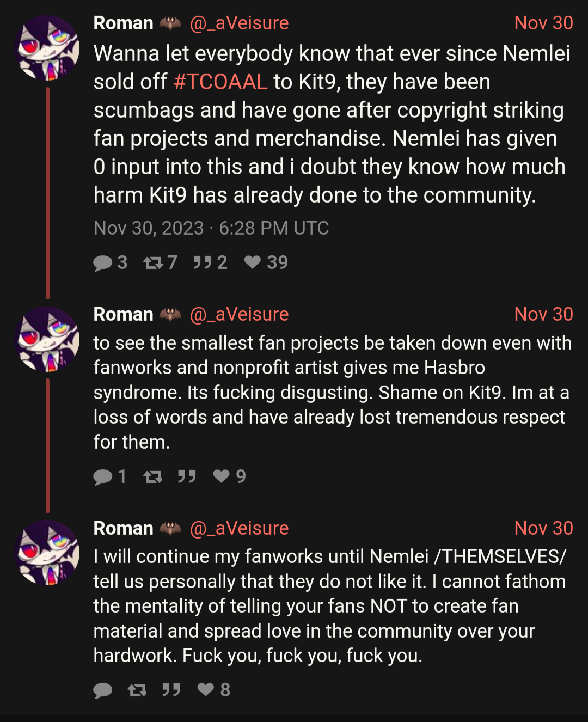This screenshot has height=722, width=588.
Task: Click the Nov 30 date on the second tweet
Action: click(x=543, y=314)
